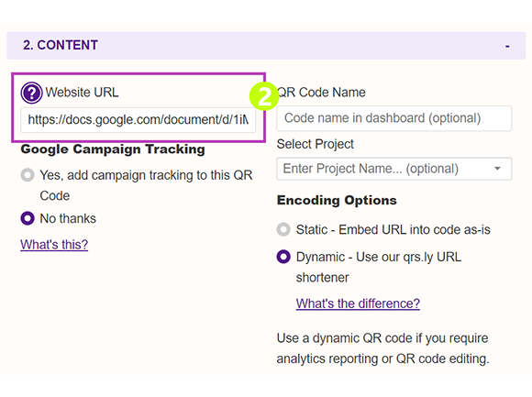Click the "Google Campaign Tracking" heading

pyautogui.click(x=113, y=149)
